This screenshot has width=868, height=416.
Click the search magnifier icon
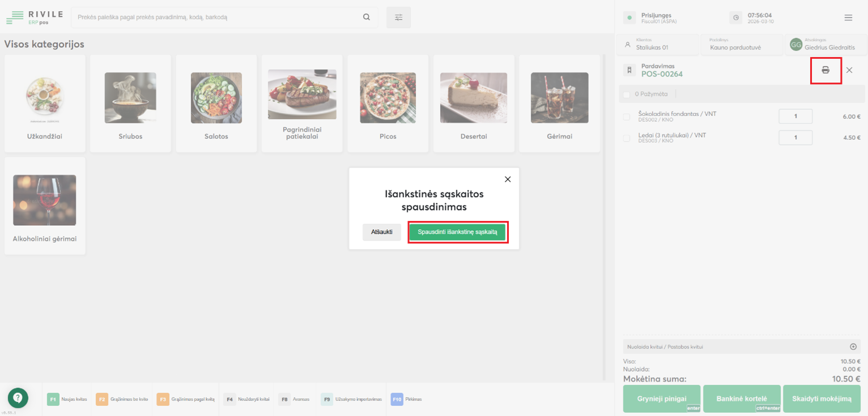367,17
